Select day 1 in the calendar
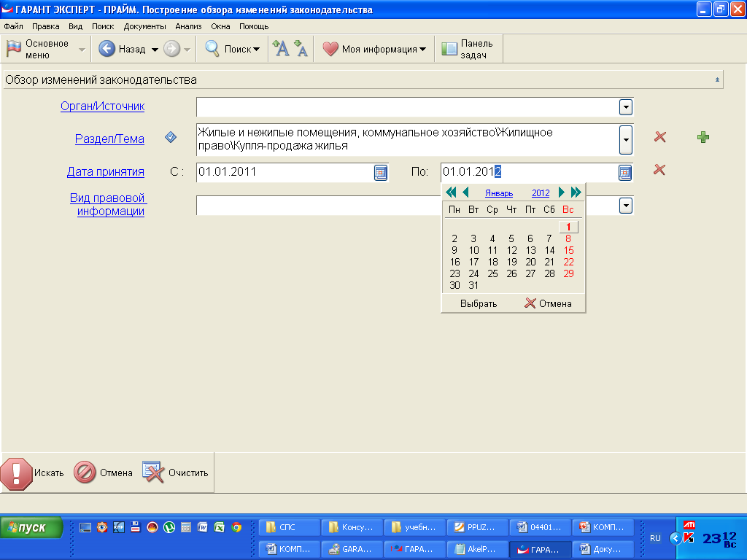The width and height of the screenshot is (747, 560). [568, 227]
